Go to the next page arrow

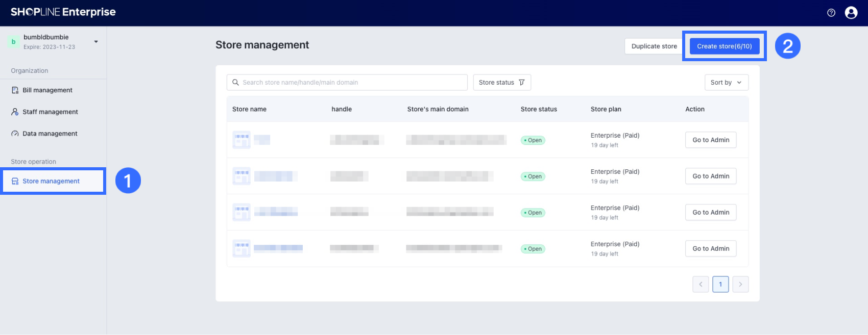pos(740,285)
